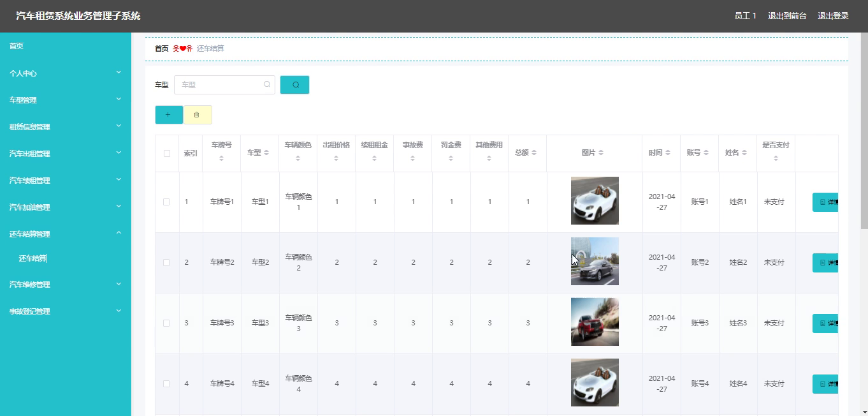Click 未支付 status in row 4

[774, 383]
